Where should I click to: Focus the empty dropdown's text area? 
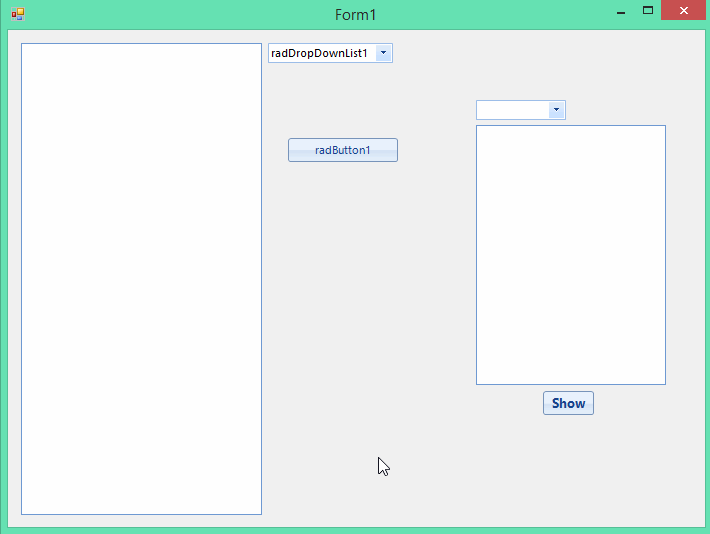tap(513, 110)
